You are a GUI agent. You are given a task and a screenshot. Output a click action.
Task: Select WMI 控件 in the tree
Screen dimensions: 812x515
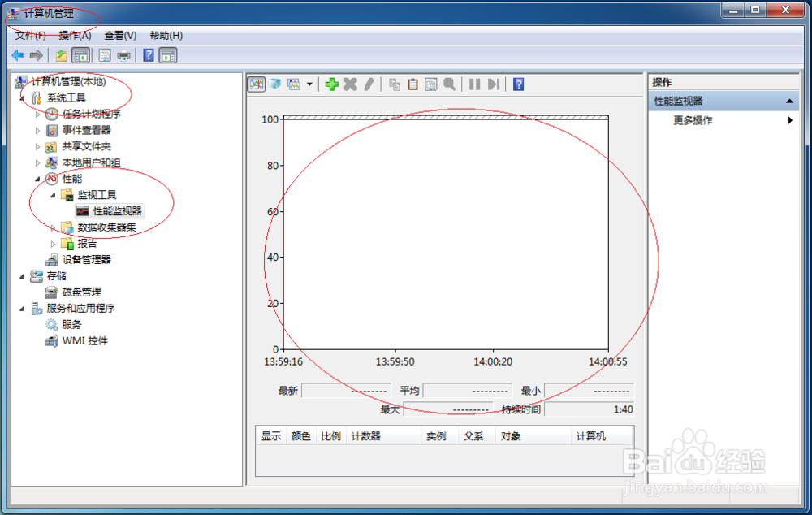pos(85,341)
